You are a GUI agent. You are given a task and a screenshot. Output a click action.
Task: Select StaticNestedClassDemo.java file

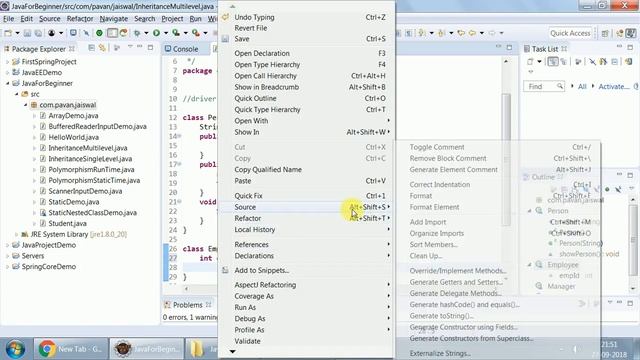(x=92, y=213)
